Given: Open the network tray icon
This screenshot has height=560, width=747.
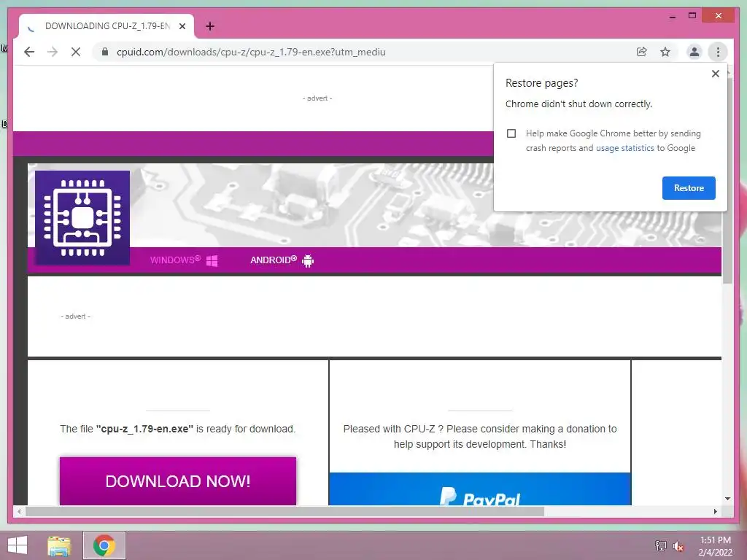Looking at the screenshot, I should (660, 545).
